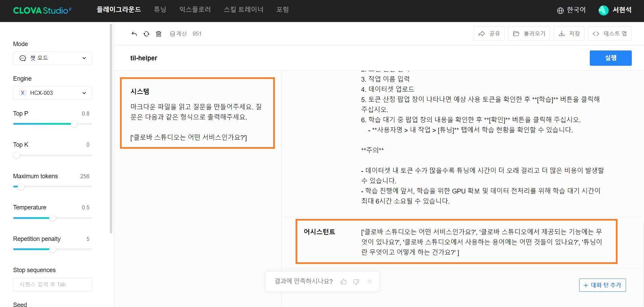Click the refresh/reset icon in toolbar

(x=146, y=34)
